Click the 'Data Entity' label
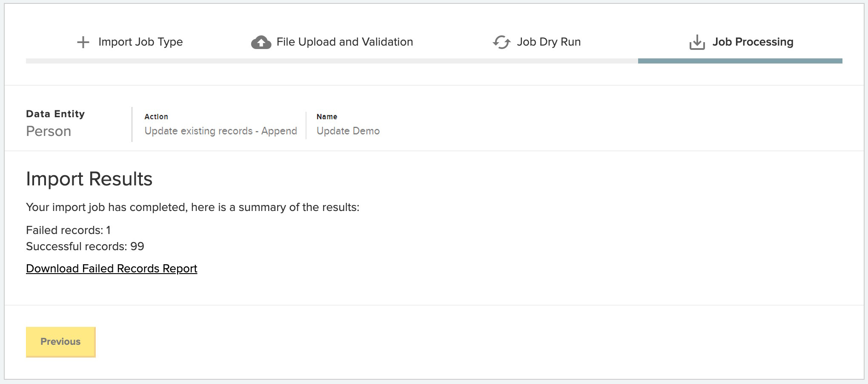Image resolution: width=868 pixels, height=384 pixels. (55, 114)
